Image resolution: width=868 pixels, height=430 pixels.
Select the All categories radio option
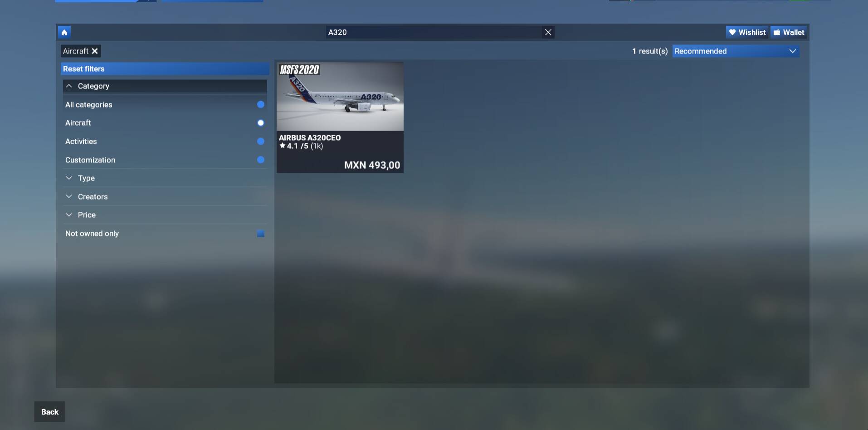tap(261, 105)
